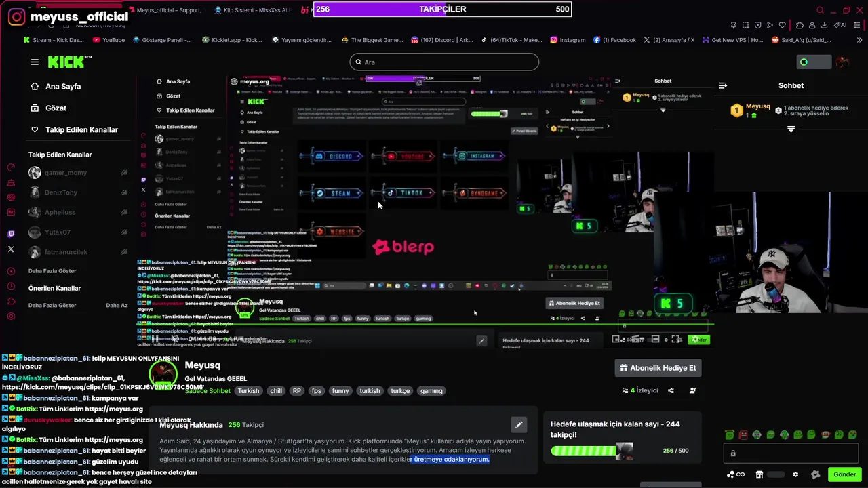868x488 pixels.
Task: Open the settings gear in browser sidebar
Action: (11, 317)
